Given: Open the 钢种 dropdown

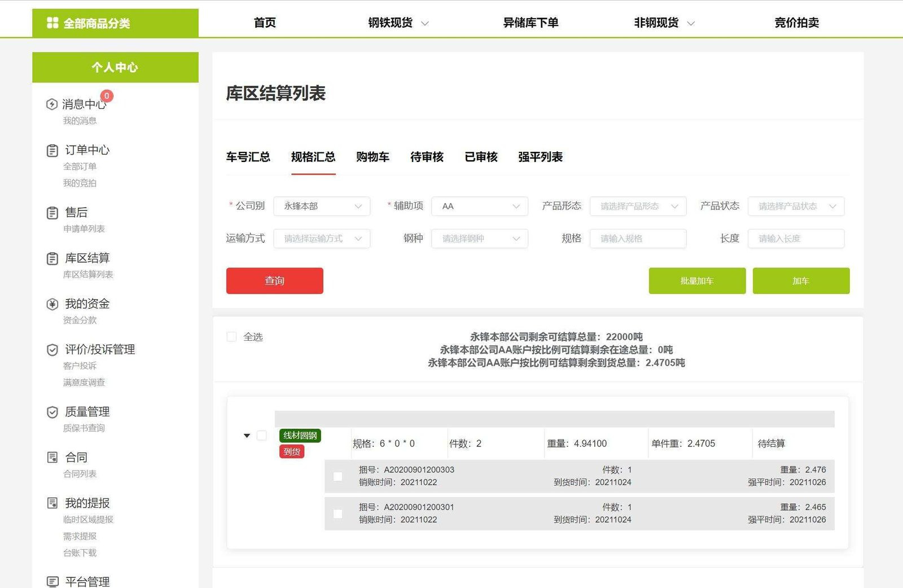Looking at the screenshot, I should 480,238.
